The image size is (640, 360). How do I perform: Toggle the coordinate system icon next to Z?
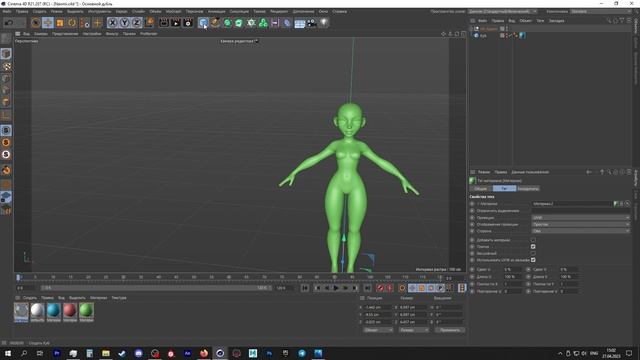click(x=149, y=22)
